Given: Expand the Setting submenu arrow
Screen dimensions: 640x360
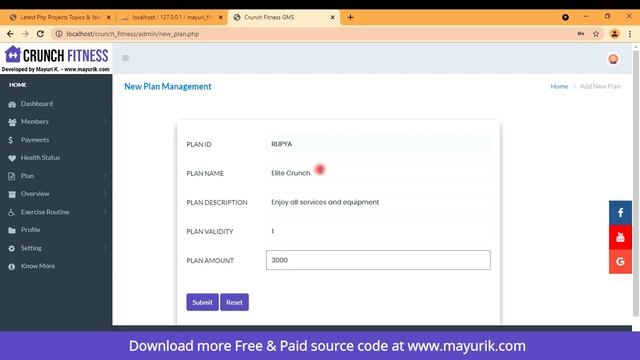Looking at the screenshot, I should point(105,247).
